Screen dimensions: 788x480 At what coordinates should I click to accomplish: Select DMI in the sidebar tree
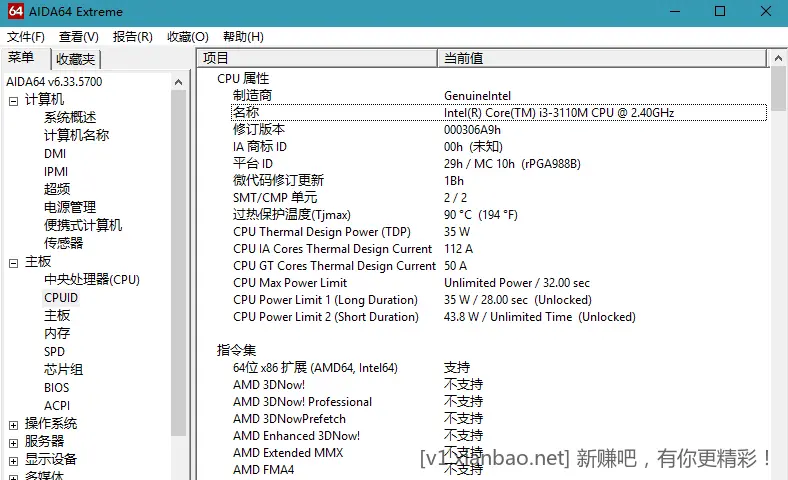(55, 153)
